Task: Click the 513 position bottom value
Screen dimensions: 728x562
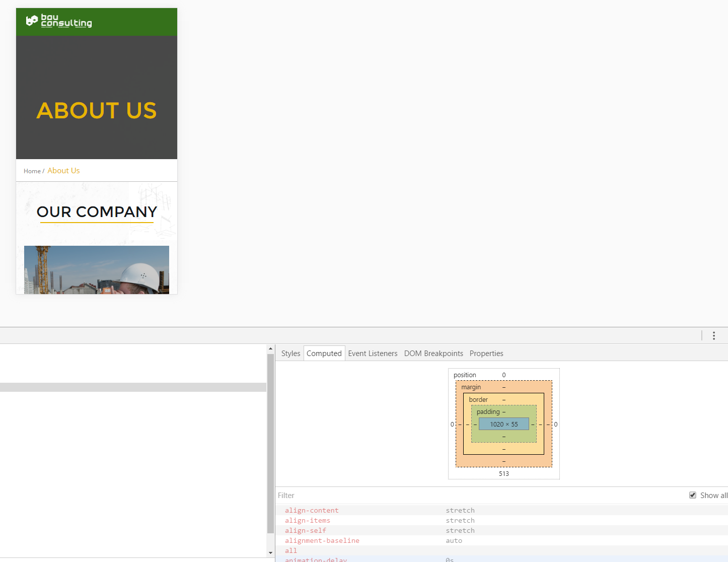Action: click(x=504, y=474)
